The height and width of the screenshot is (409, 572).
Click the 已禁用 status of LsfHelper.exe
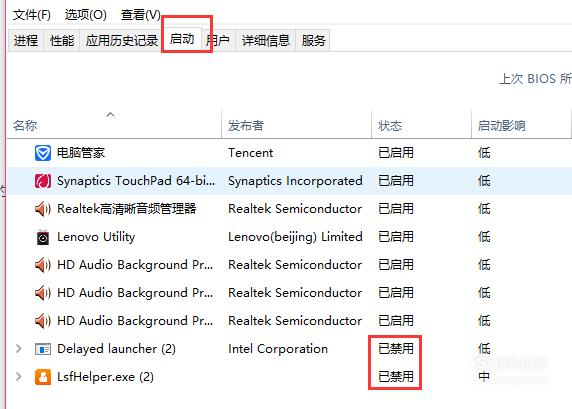[396, 377]
